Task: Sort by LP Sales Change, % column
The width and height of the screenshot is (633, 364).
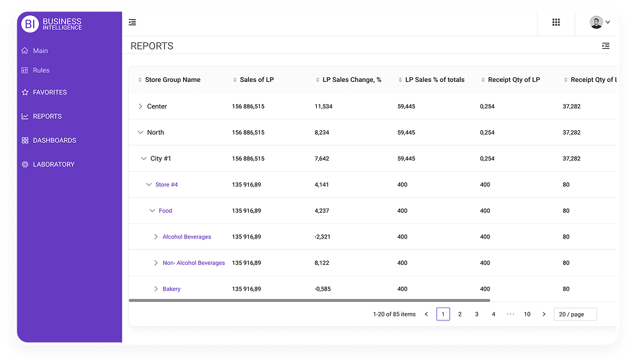Action: (317, 80)
